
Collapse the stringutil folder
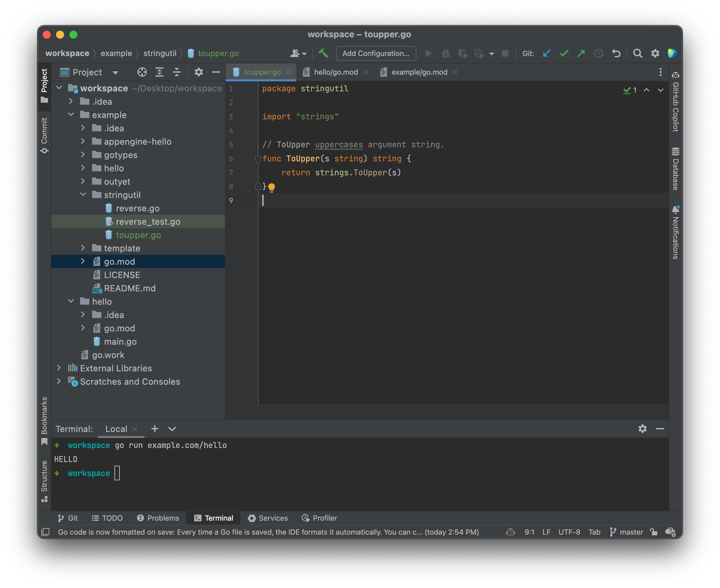pos(83,194)
